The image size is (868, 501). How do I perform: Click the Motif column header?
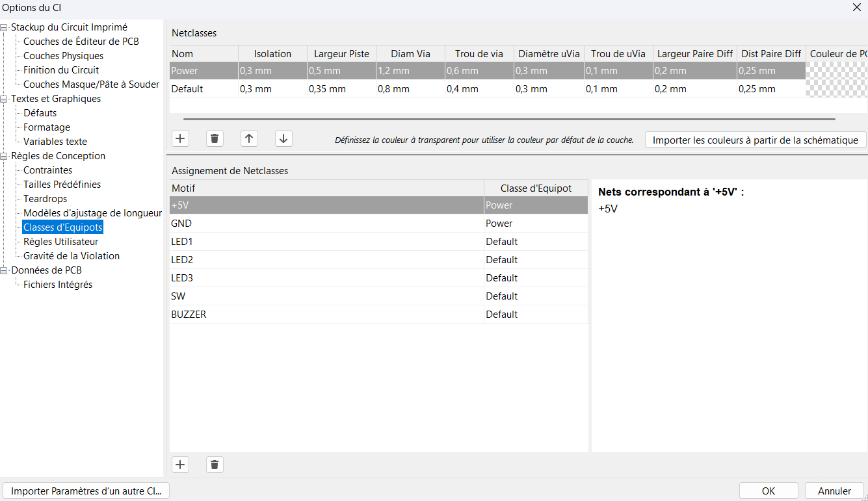tap(326, 188)
